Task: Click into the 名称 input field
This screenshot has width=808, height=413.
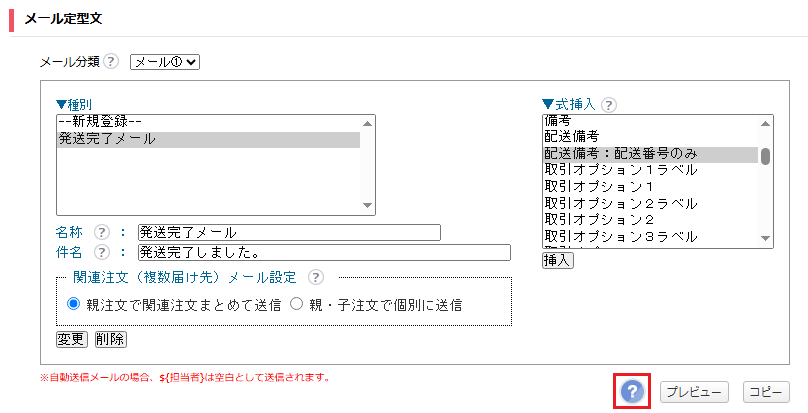Action: (x=289, y=233)
